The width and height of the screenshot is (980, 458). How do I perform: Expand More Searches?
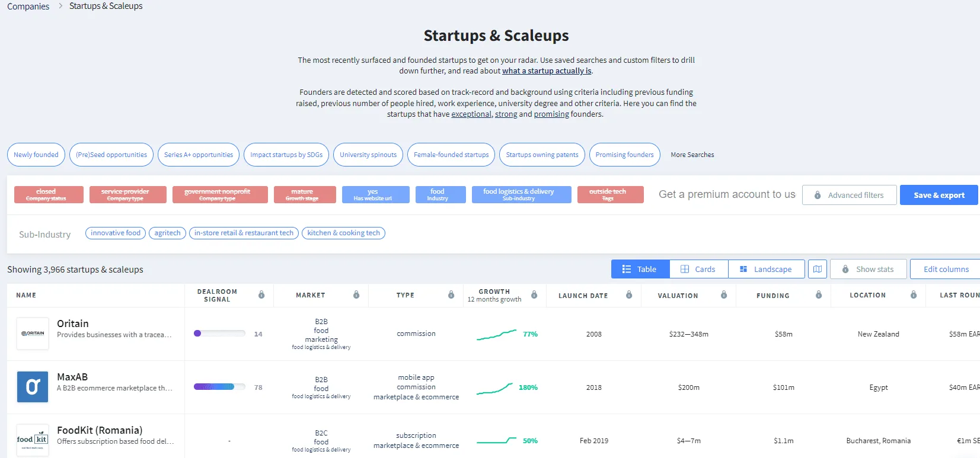tap(692, 155)
